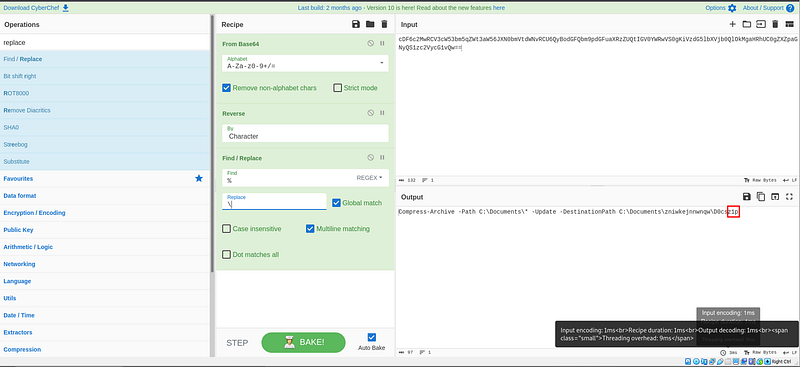This screenshot has width=800, height=367.
Task: Add a new input tab with the plus icon
Action: 733,25
